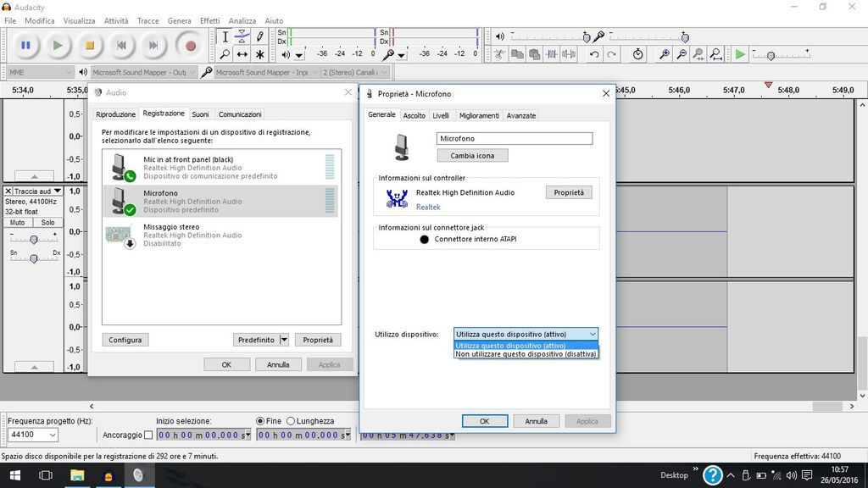
Task: Choose the Lunghezza radio button
Action: point(291,421)
